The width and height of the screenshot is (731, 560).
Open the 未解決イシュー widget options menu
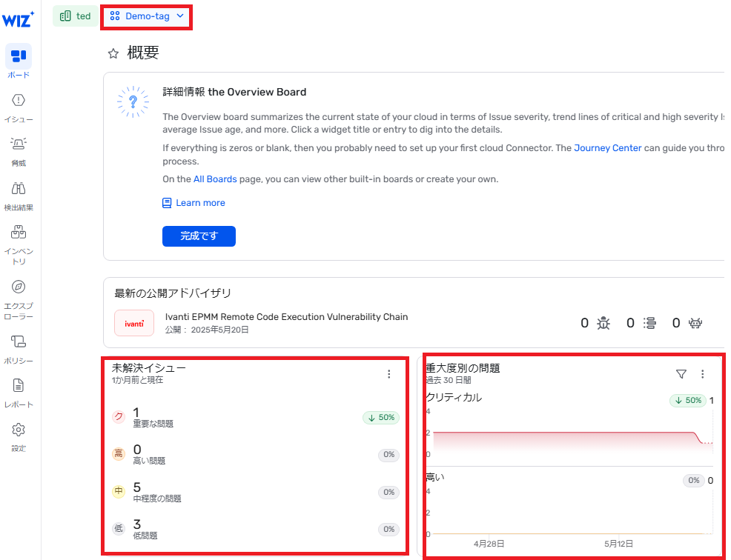(388, 374)
